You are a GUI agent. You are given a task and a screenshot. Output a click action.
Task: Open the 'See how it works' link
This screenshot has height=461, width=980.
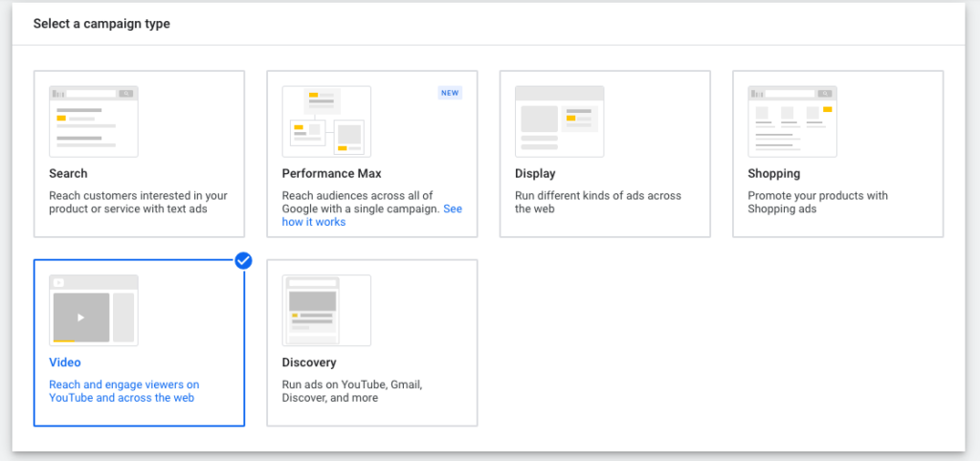[x=372, y=215]
